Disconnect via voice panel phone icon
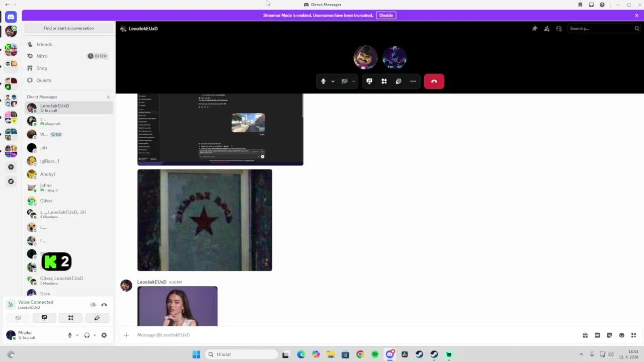The image size is (644, 362). point(104,305)
